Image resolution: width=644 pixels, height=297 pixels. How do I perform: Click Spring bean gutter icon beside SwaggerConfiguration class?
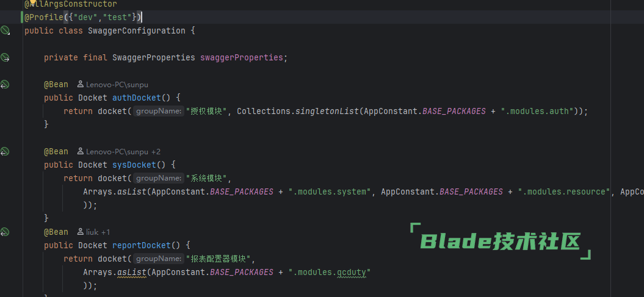coord(5,30)
